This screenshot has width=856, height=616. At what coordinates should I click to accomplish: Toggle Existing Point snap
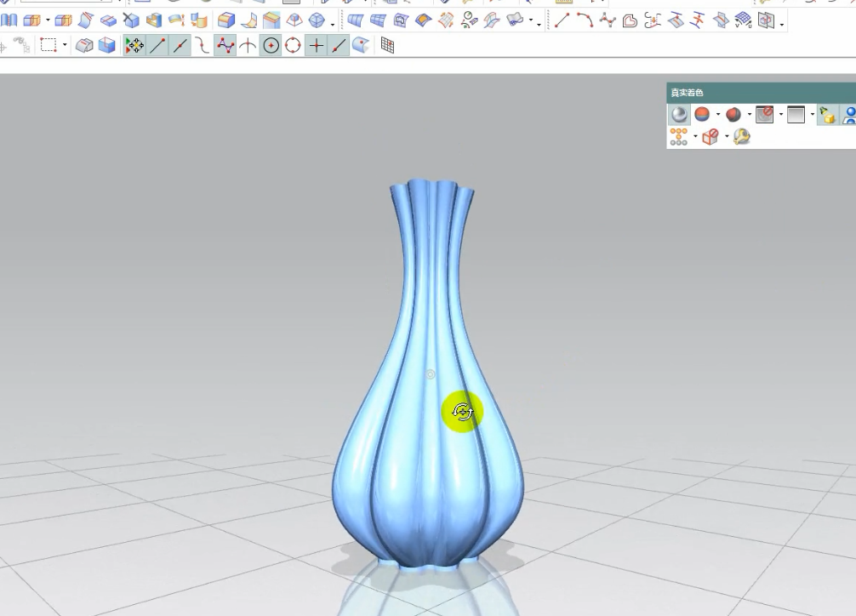tap(317, 45)
